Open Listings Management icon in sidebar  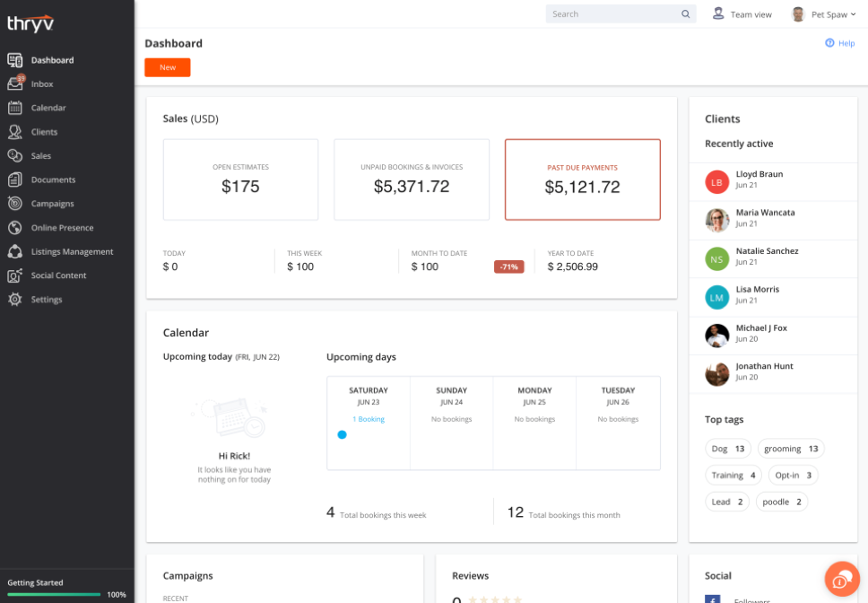(x=15, y=251)
